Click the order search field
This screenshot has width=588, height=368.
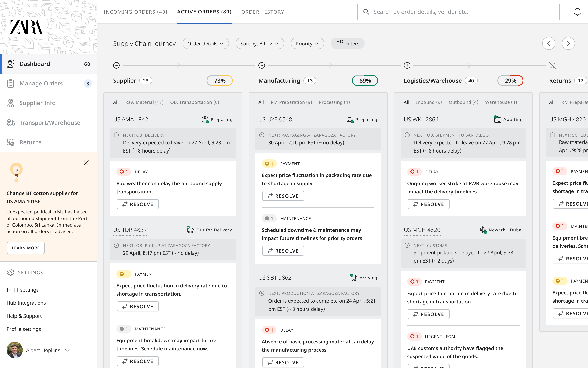[458, 12]
